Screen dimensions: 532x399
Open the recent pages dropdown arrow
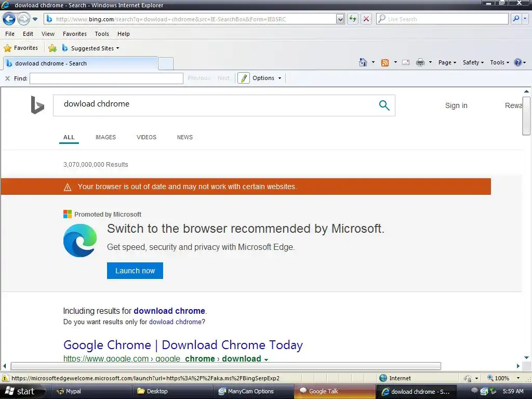35,19
